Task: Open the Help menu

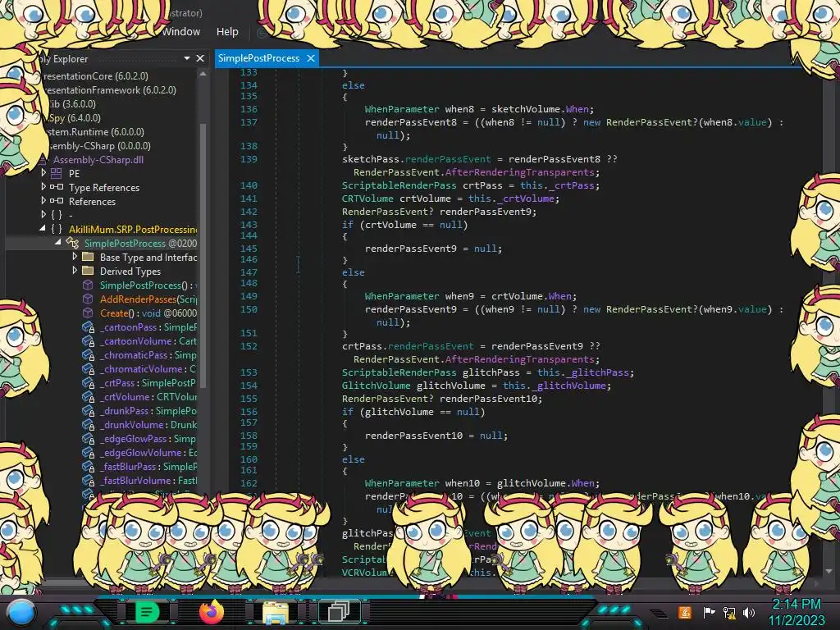Action: pyautogui.click(x=227, y=32)
